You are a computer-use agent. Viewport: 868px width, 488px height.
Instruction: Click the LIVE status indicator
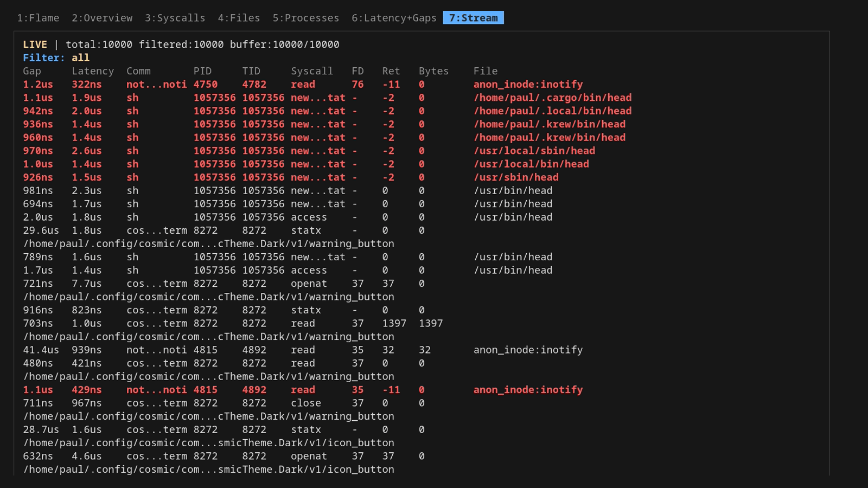pyautogui.click(x=35, y=44)
